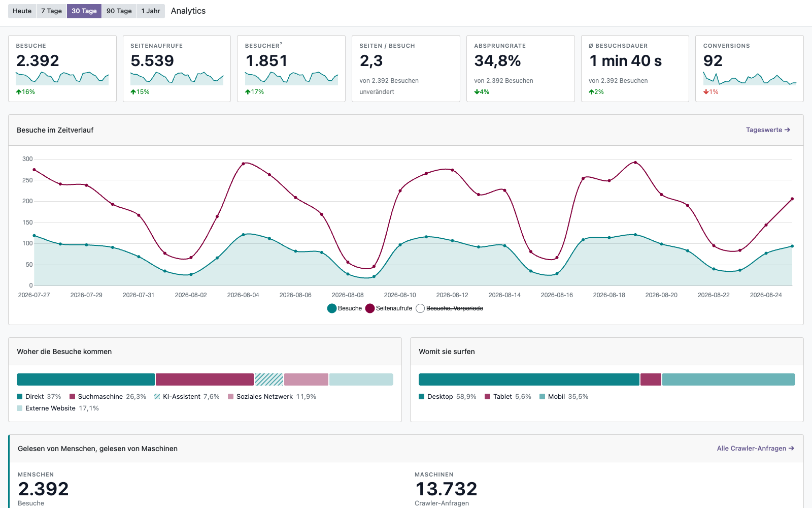Viewport: 812px width, 508px height.
Task: Click the Seiten / Besuch value 2,3
Action: pos(371,61)
